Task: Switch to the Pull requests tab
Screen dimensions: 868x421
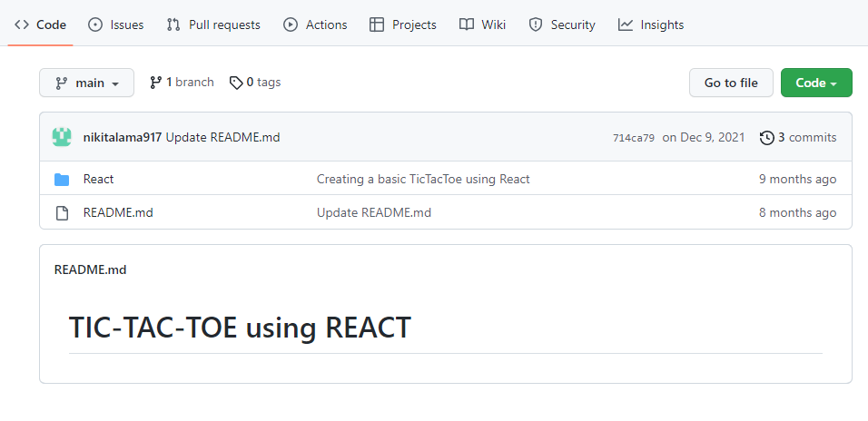Action: [x=213, y=25]
